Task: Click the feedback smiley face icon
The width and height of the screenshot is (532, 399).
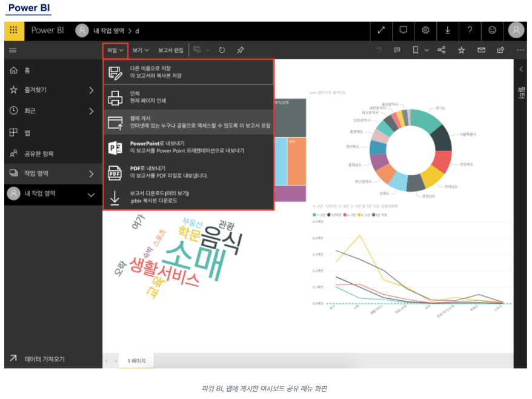Action: [492, 30]
